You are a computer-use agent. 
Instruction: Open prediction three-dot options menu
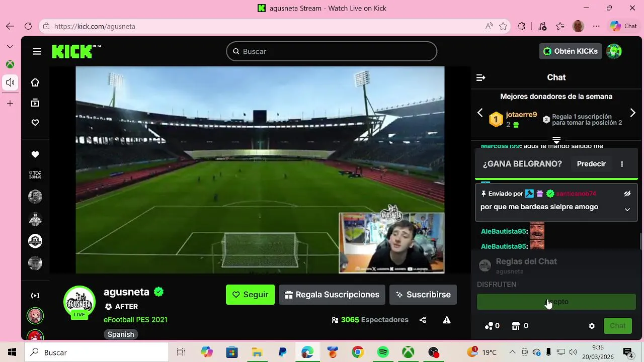tap(622, 164)
